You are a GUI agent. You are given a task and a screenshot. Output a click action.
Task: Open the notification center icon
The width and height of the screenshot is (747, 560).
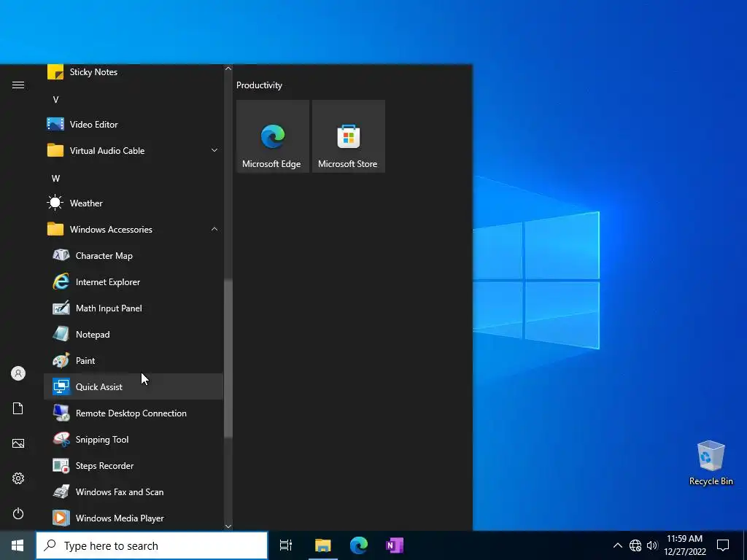[723, 545]
